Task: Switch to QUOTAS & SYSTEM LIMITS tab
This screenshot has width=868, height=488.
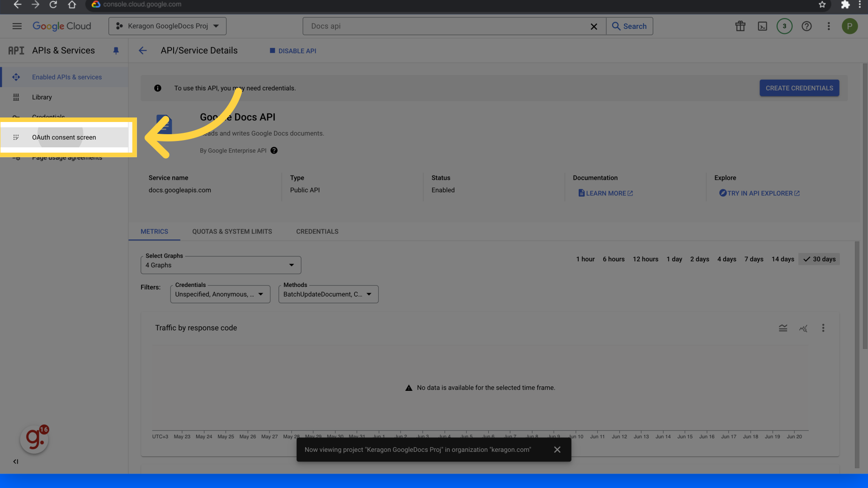Action: [x=232, y=231]
